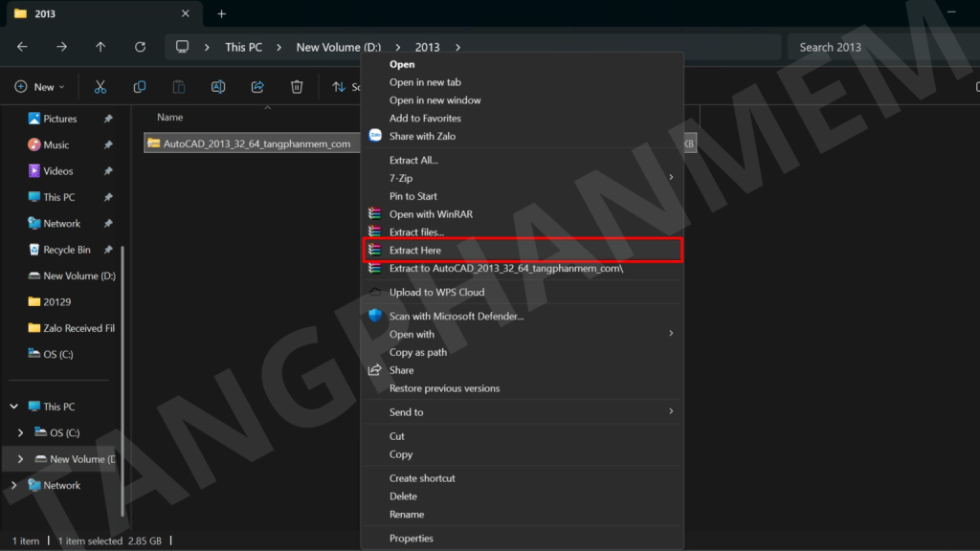
Task: Click the Delete trash icon in toolbar
Action: [x=297, y=87]
